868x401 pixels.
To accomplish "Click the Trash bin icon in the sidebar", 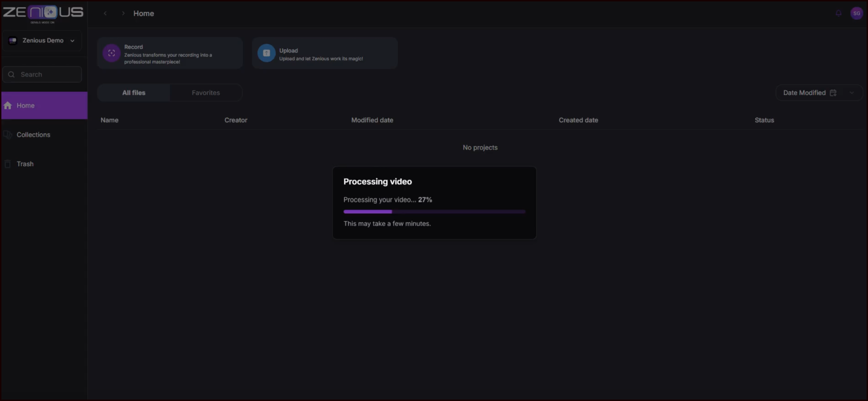I will (x=8, y=164).
